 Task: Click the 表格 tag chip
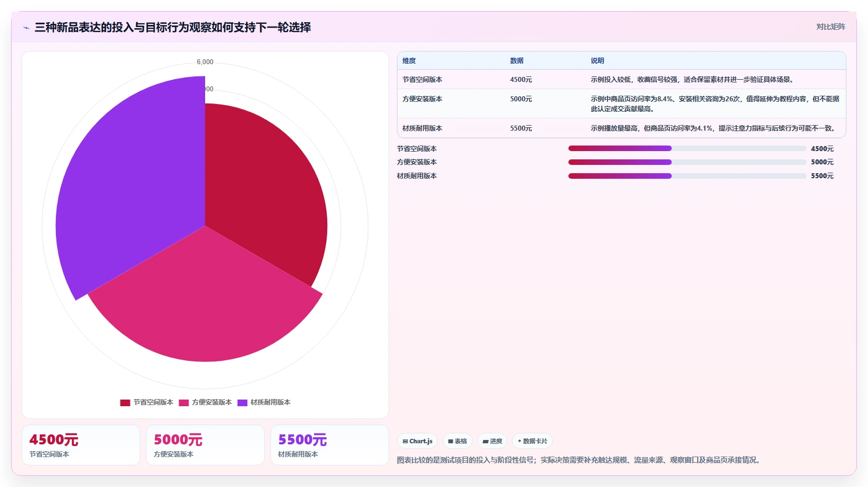[457, 441]
